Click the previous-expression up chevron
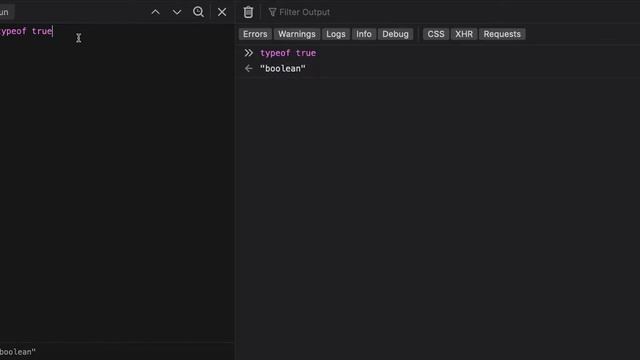This screenshot has height=360, width=640. click(156, 12)
